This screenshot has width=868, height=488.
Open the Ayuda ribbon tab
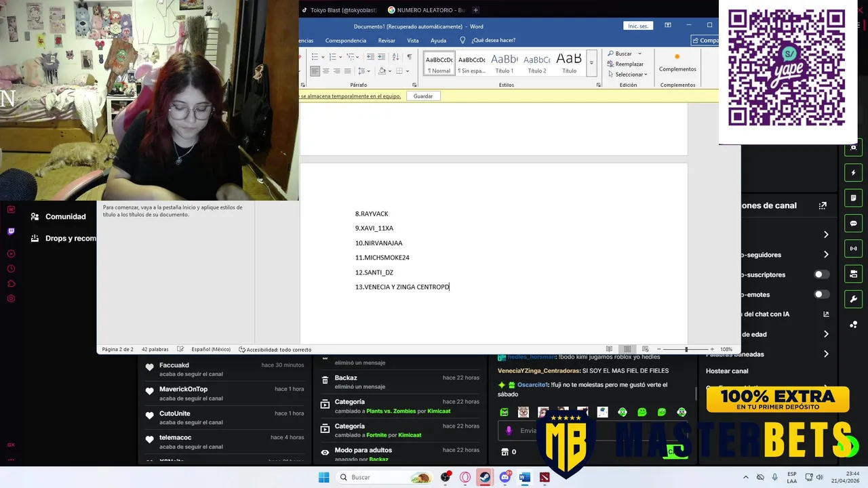point(438,41)
